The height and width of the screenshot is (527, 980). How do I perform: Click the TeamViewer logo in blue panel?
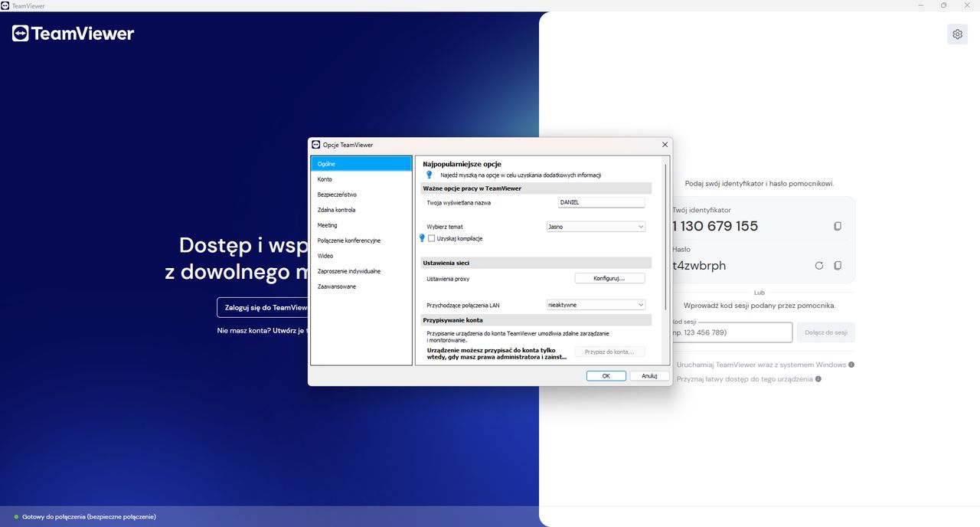pos(73,33)
